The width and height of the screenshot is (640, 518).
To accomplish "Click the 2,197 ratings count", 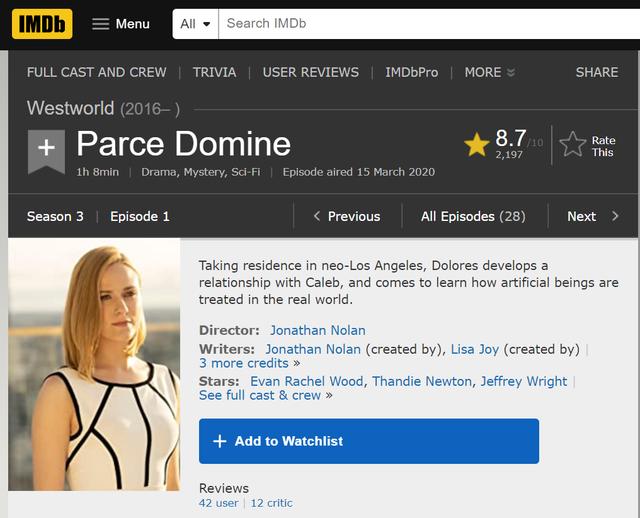I will pos(509,155).
